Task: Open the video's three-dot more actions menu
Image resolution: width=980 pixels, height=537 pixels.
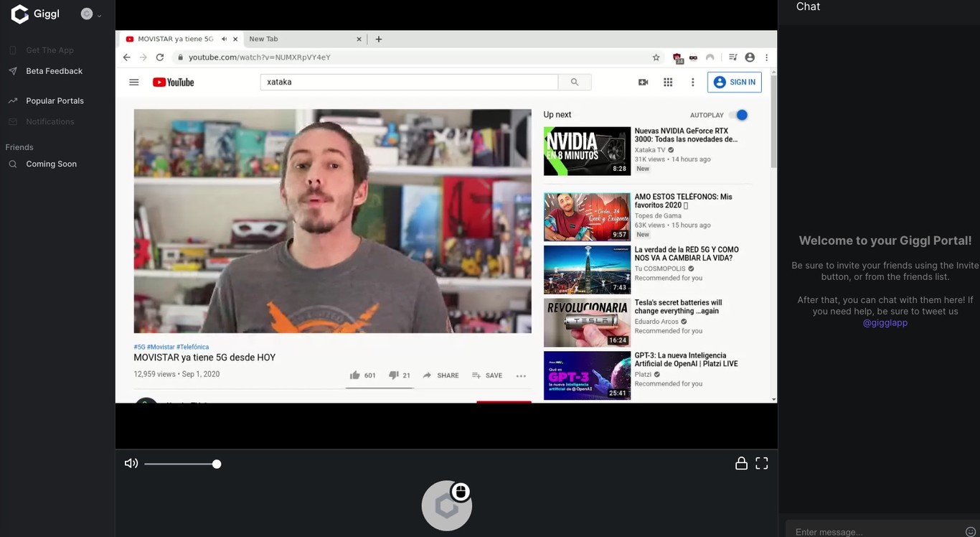Action: (x=521, y=375)
